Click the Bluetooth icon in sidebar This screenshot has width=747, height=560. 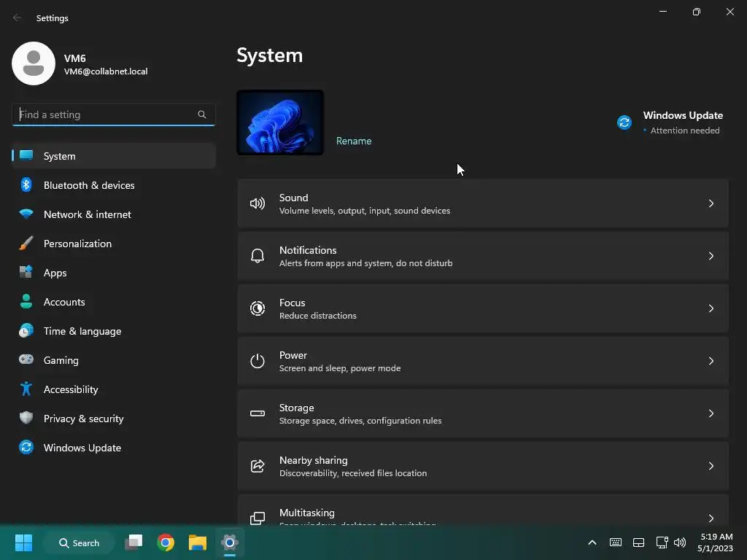(x=26, y=184)
